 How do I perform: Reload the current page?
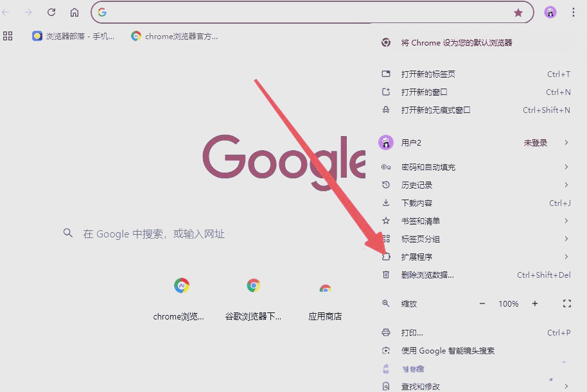pyautogui.click(x=51, y=12)
